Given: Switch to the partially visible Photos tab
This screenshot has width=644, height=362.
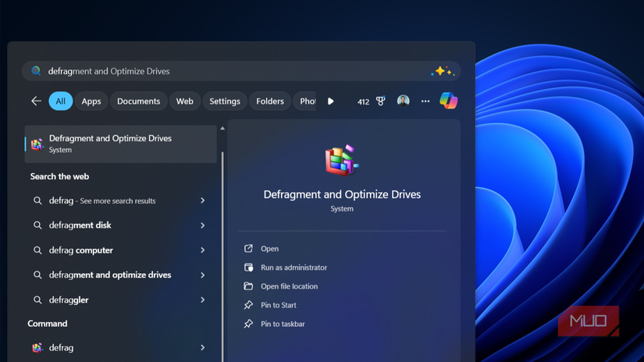Looking at the screenshot, I should pos(305,101).
